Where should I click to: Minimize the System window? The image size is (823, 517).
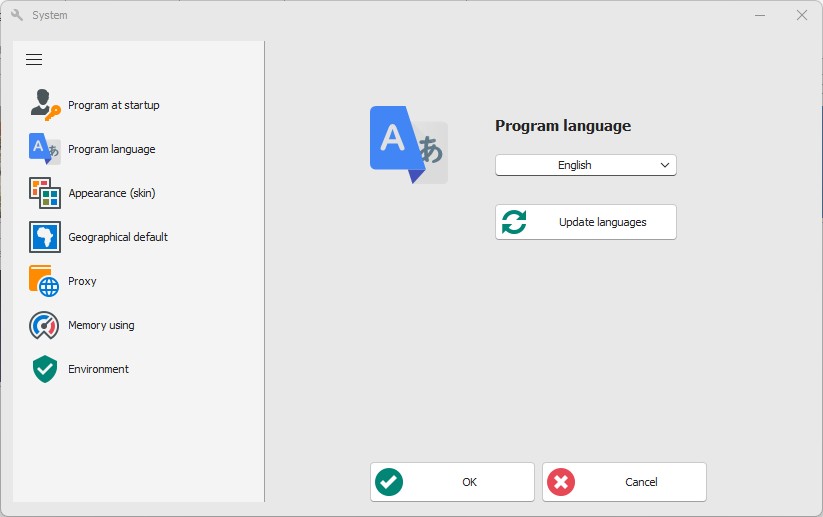point(760,15)
